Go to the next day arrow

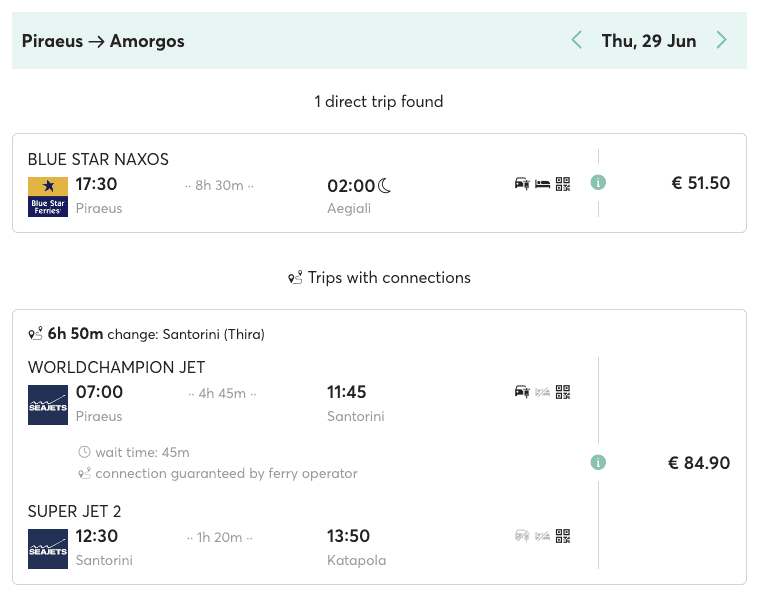pos(721,41)
